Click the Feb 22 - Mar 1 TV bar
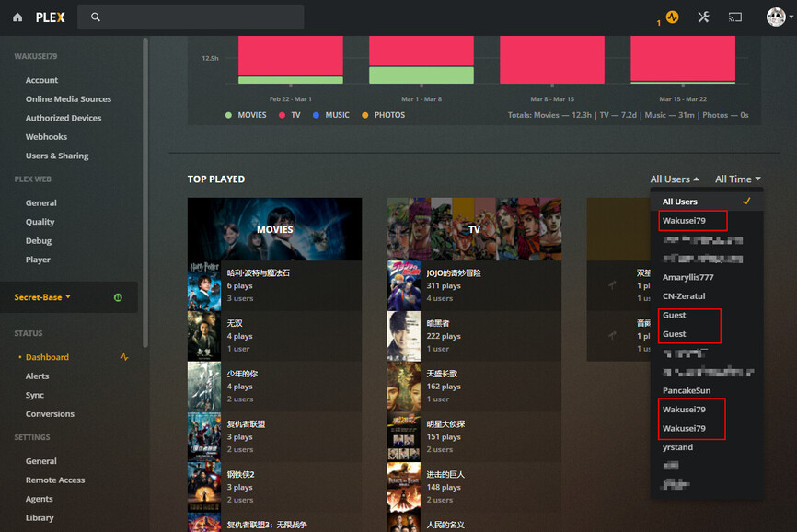 (x=291, y=56)
